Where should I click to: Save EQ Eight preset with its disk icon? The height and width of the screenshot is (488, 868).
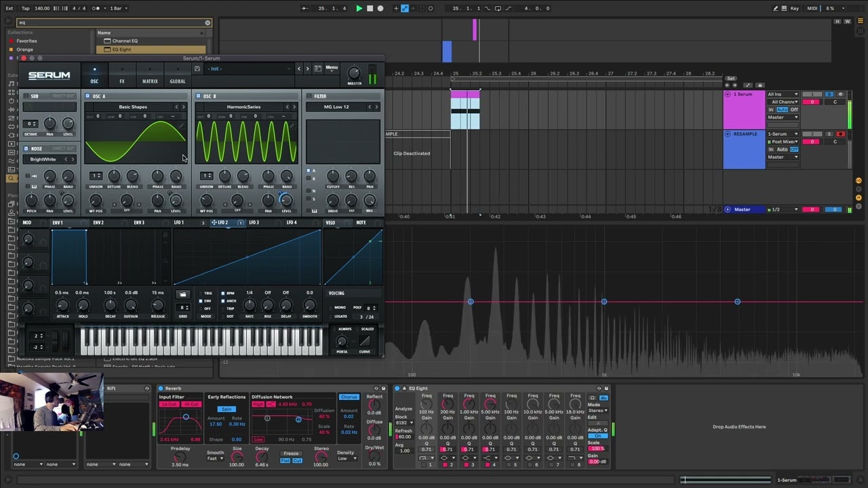point(606,388)
